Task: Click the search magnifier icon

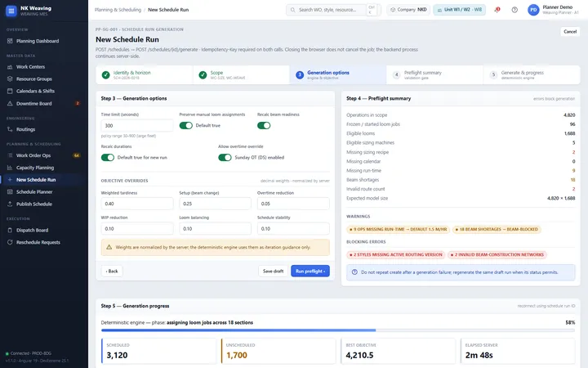Action: pyautogui.click(x=292, y=10)
